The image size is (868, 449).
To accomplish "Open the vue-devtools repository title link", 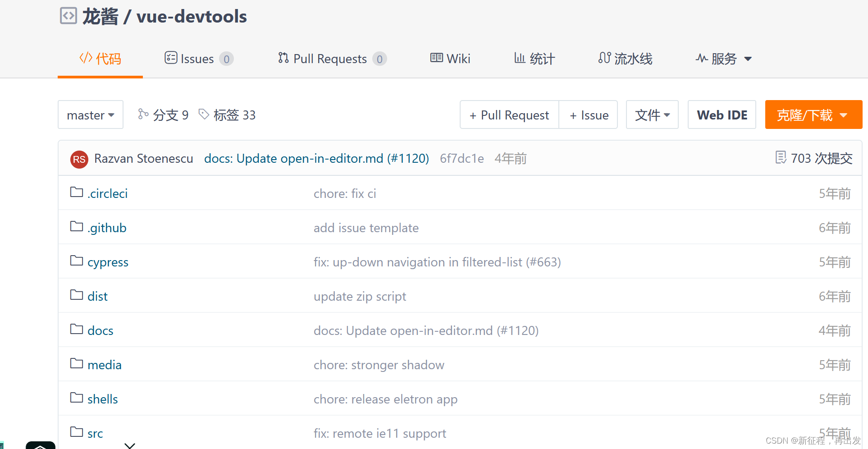I will (192, 17).
